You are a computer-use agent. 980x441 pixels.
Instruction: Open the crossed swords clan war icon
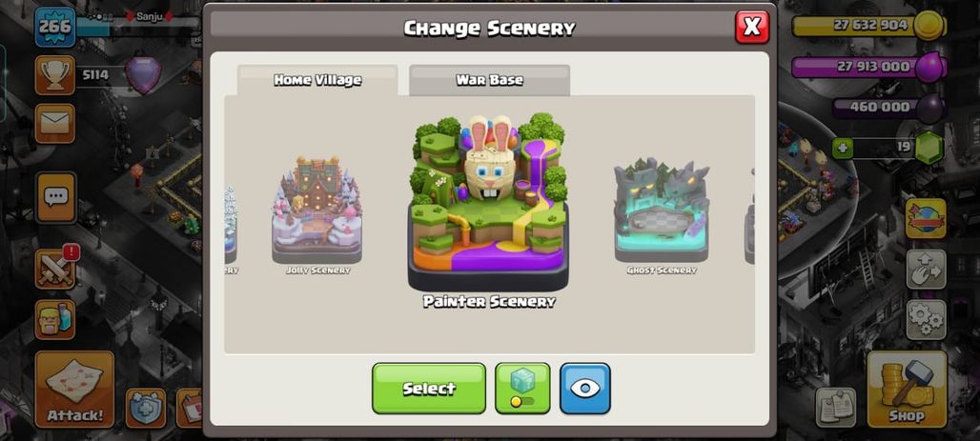[55, 269]
